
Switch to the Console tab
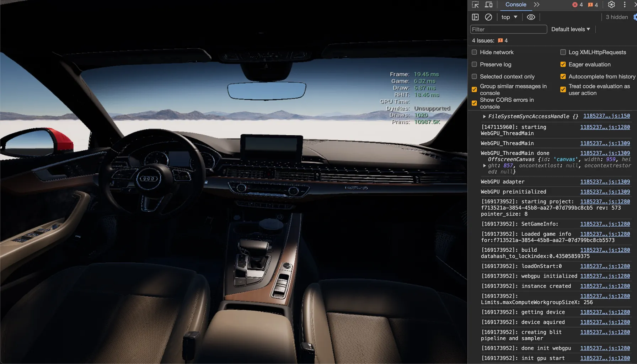pyautogui.click(x=515, y=5)
